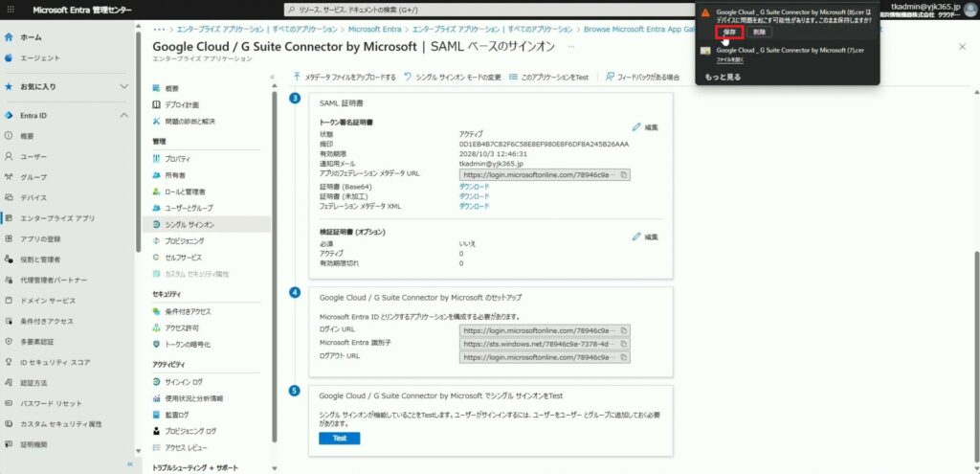Copy the アプリのフェデレーション メタデータ URL

(x=623, y=175)
